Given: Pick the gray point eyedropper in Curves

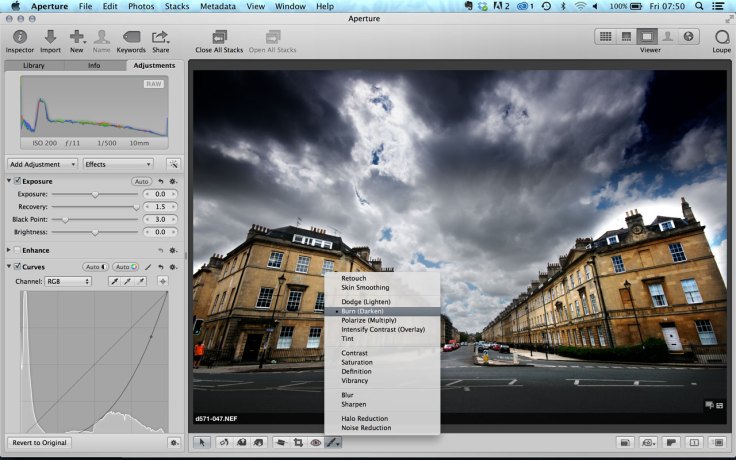Looking at the screenshot, I should point(127,281).
